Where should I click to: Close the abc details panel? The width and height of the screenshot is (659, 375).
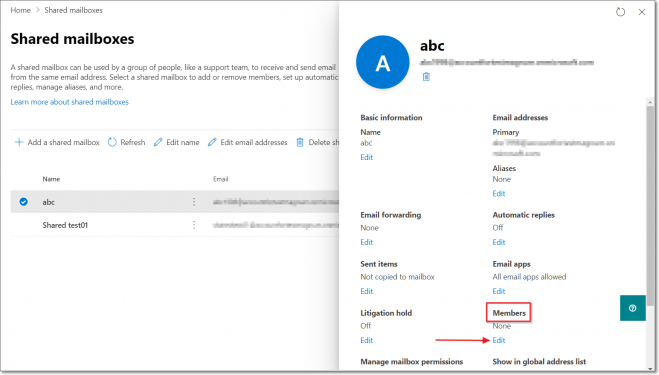642,12
